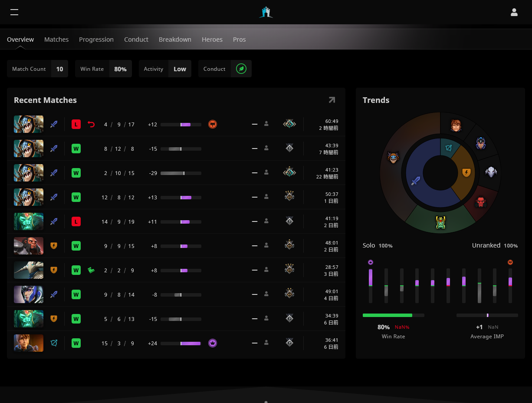This screenshot has height=403, width=532.
Task: Click the "+24" IMP value
Action: 152,344
